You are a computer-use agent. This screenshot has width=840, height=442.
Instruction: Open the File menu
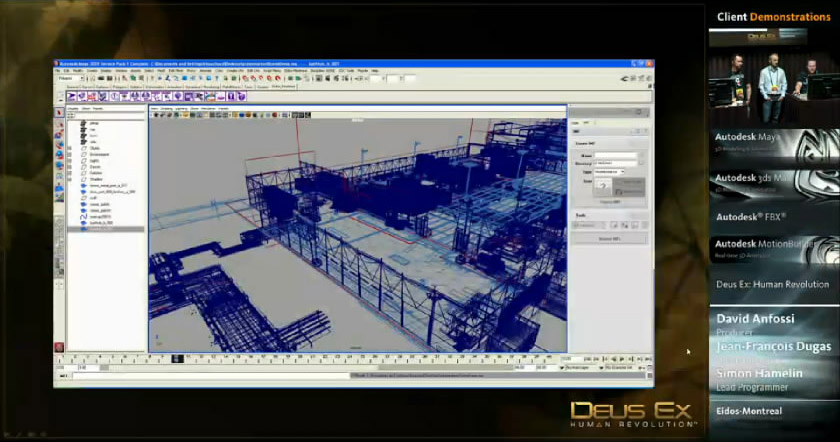click(59, 71)
